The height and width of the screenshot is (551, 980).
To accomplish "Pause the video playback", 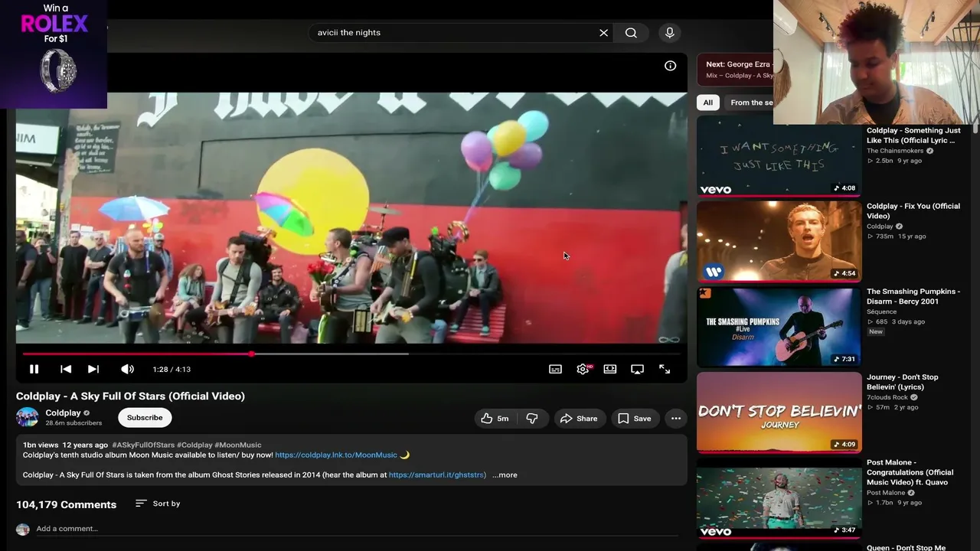I will tap(34, 369).
